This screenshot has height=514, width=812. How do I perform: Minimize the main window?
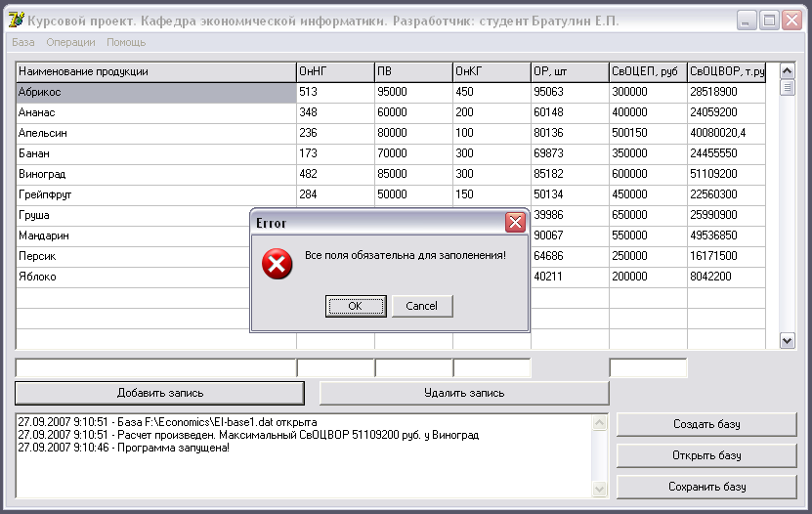[747, 21]
